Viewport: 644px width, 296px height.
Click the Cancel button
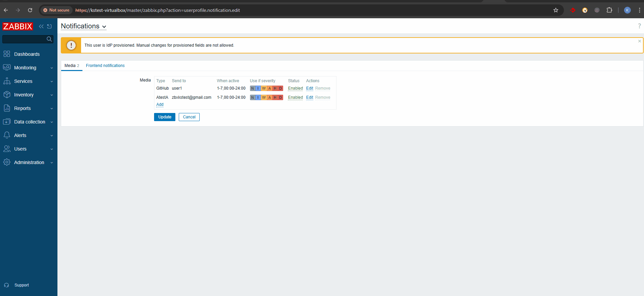189,117
